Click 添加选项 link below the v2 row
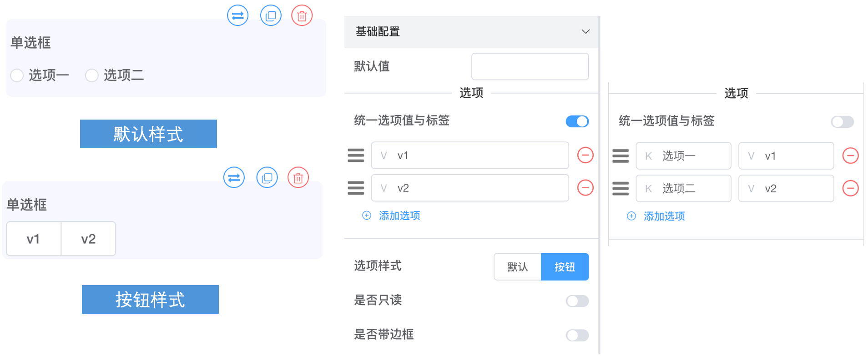 (399, 216)
